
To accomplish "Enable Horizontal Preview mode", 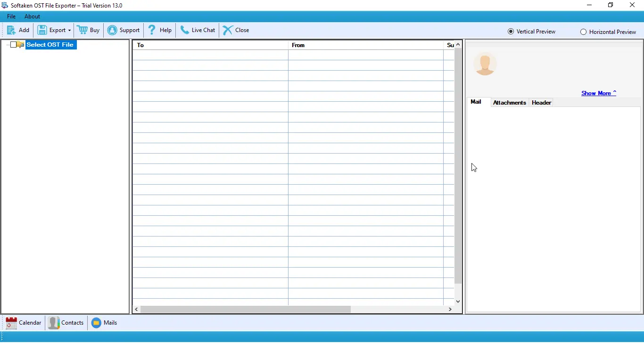I will 584,32.
